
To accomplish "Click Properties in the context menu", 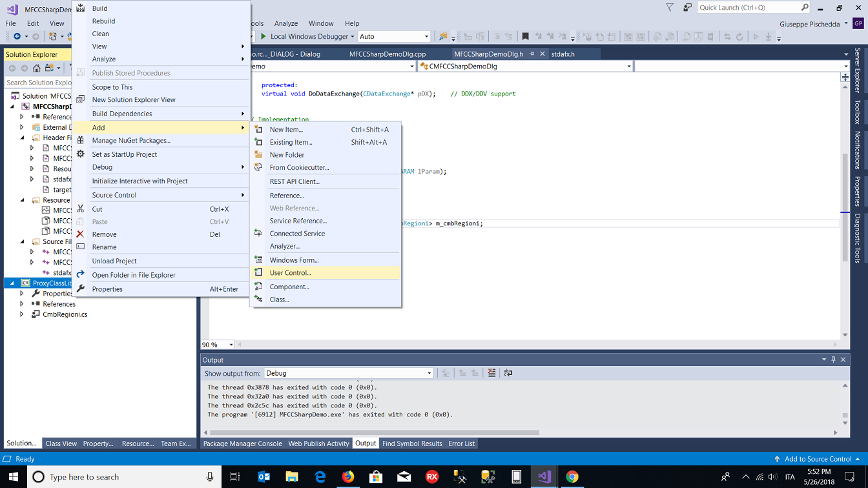I will coord(161,289).
